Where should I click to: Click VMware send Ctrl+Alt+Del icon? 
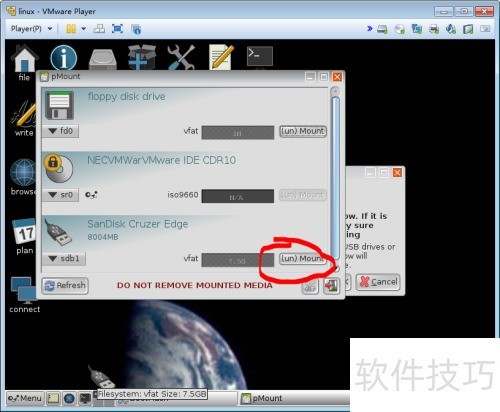click(x=99, y=29)
